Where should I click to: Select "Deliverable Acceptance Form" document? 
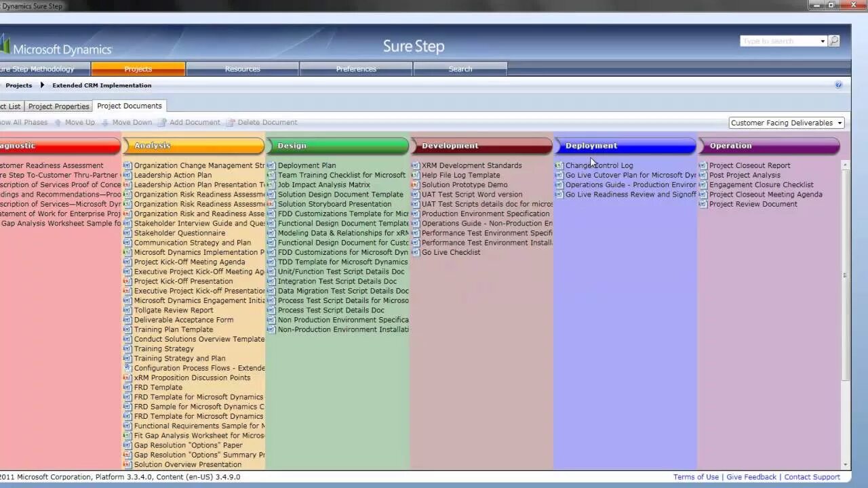(184, 320)
